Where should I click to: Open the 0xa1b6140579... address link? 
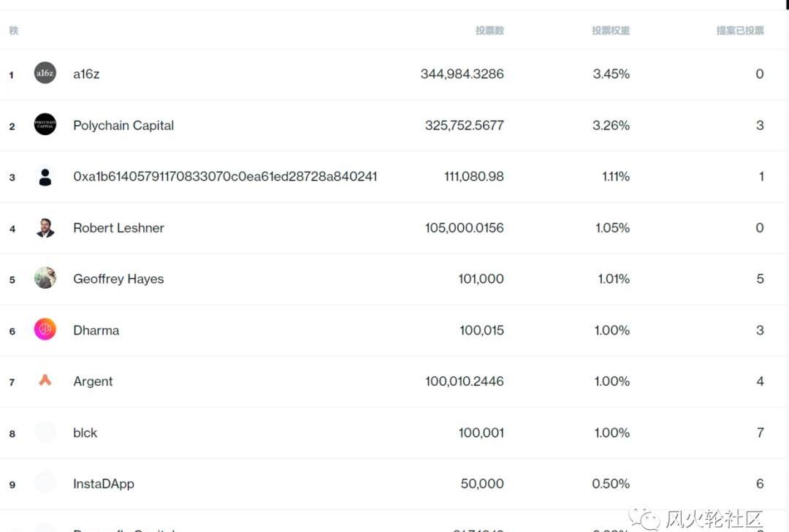(x=225, y=176)
